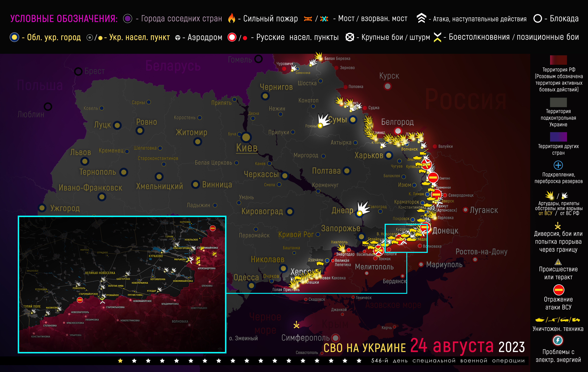This screenshot has height=372, width=588.
Task: Click the Simferopol city marker
Action: pos(335,338)
